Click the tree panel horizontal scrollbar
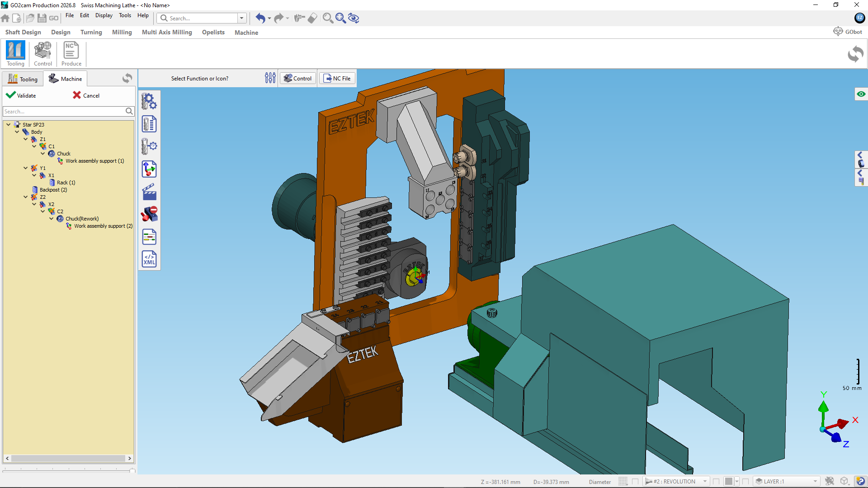868x488 pixels. click(x=68, y=458)
